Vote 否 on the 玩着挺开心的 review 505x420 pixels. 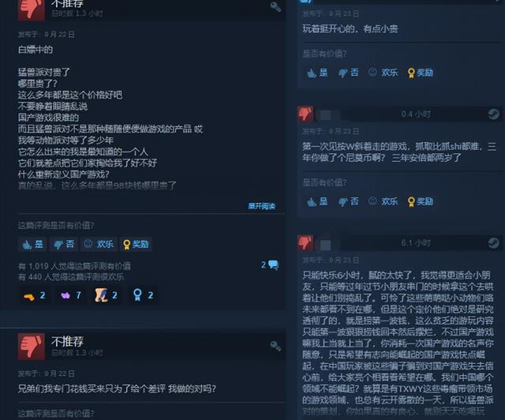pyautogui.click(x=348, y=73)
